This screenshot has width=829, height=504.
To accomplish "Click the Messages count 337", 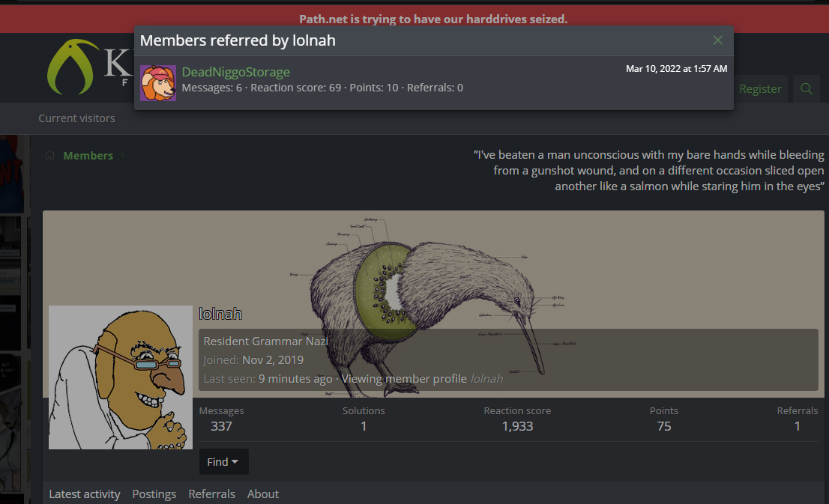I will [x=221, y=426].
